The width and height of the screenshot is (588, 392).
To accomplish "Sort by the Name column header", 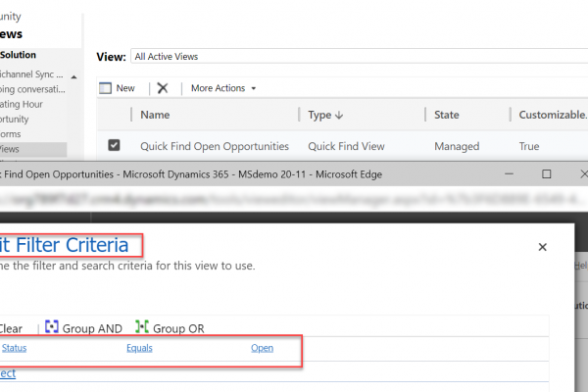I will (155, 115).
